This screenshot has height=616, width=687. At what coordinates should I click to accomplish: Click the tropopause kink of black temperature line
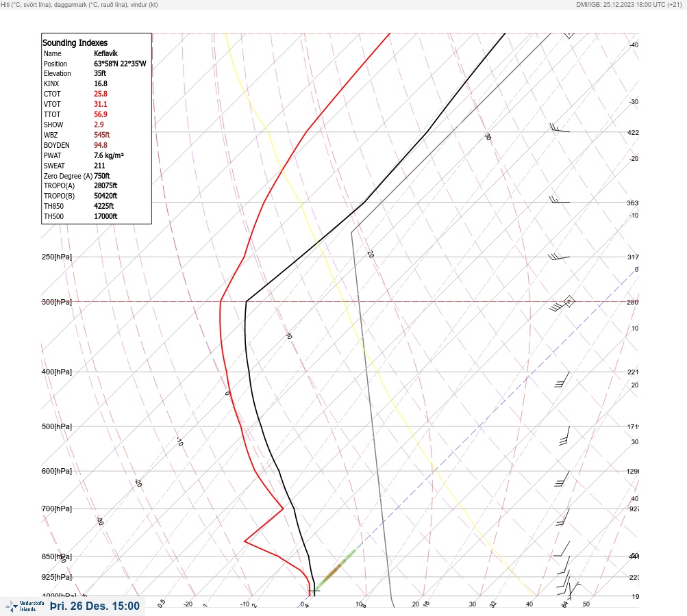[247, 301]
